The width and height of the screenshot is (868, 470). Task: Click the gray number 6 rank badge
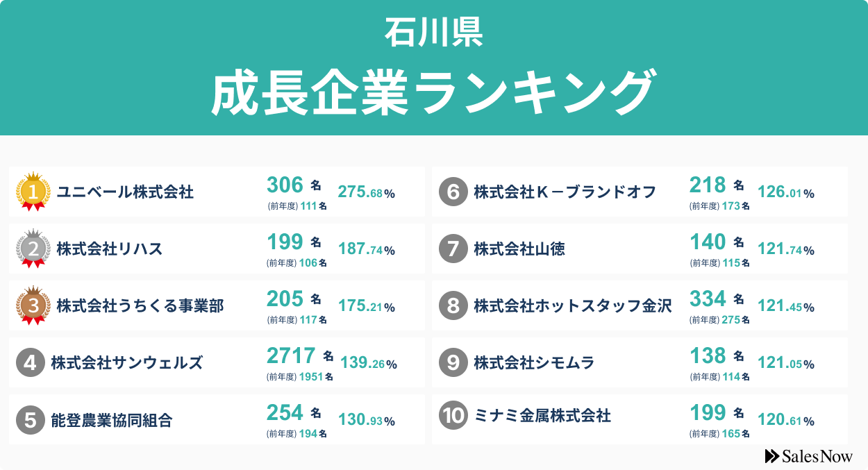(453, 192)
